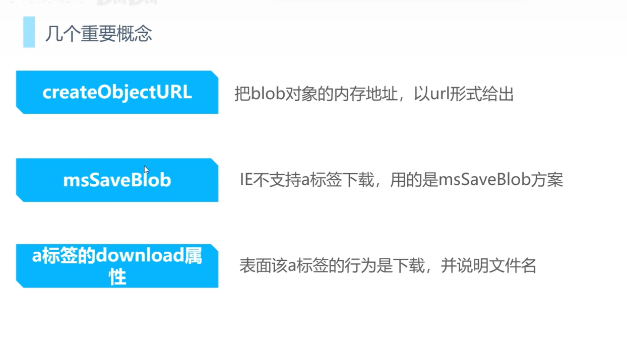This screenshot has width=627, height=364.
Task: Click the createObjectURL blue label box
Action: (117, 92)
